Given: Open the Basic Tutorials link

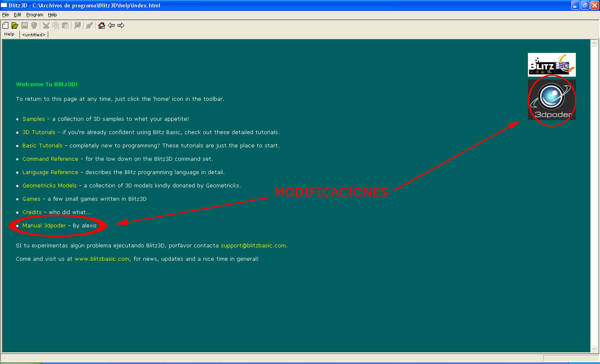Looking at the screenshot, I should [x=42, y=146].
